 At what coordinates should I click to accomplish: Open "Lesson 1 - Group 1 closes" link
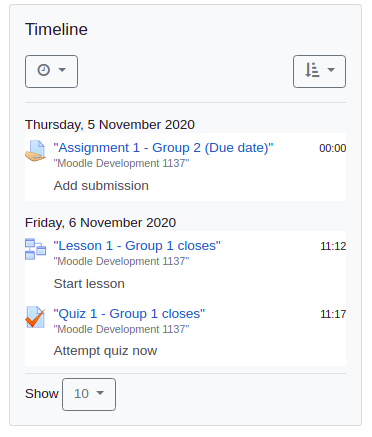click(x=137, y=246)
